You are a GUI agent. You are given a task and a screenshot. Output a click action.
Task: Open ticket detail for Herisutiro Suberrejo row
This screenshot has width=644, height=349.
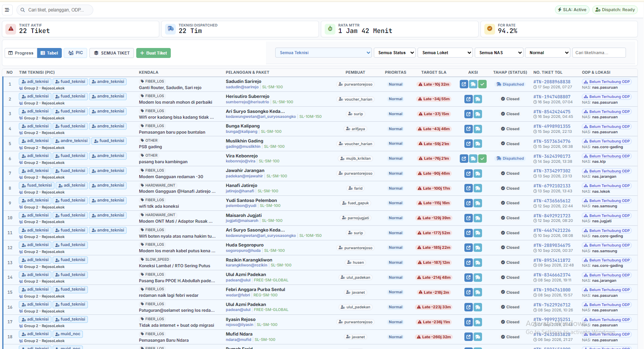(x=469, y=99)
